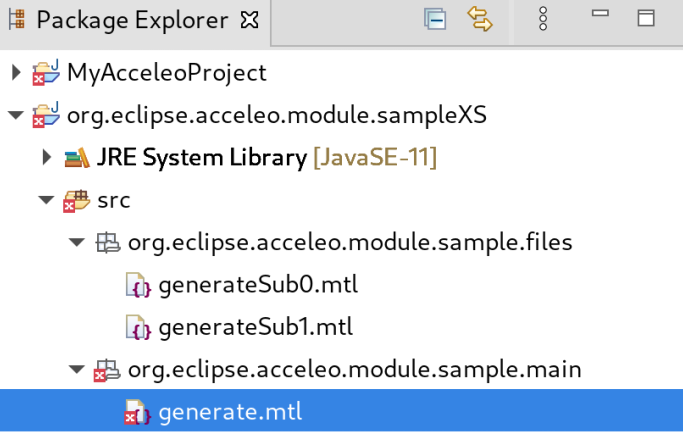683x437 pixels.
Task: Open the View Menu three-dots icon
Action: pyautogui.click(x=543, y=19)
